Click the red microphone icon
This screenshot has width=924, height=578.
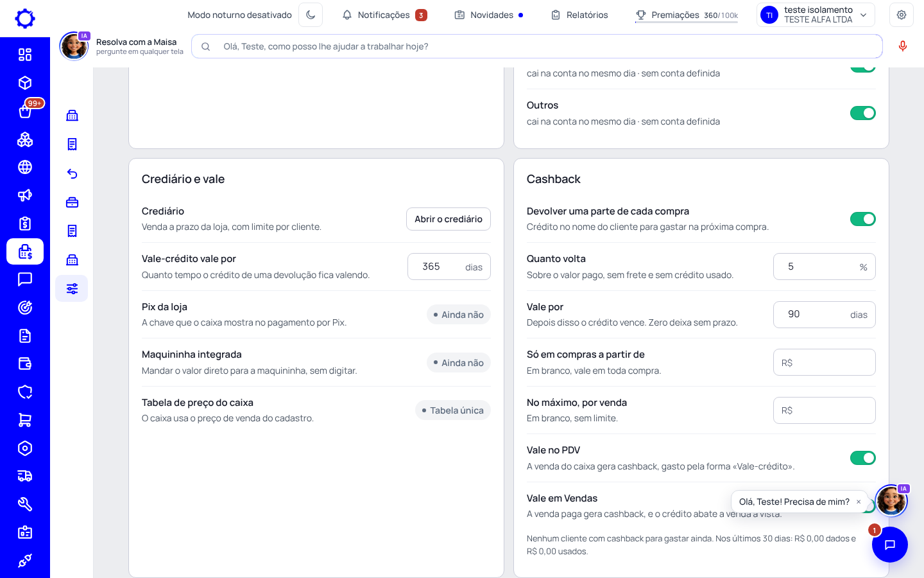[x=903, y=46]
